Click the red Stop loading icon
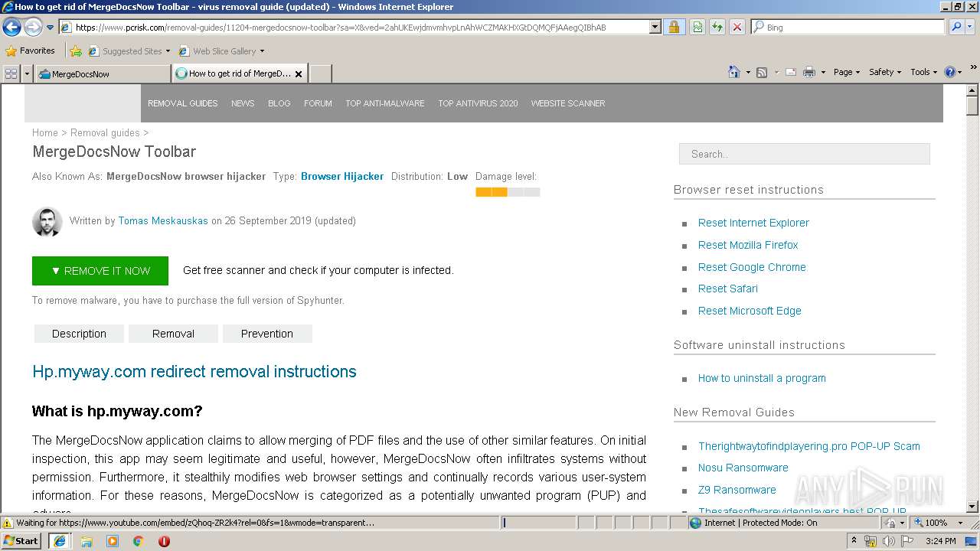The width and height of the screenshot is (980, 551). 737,27
